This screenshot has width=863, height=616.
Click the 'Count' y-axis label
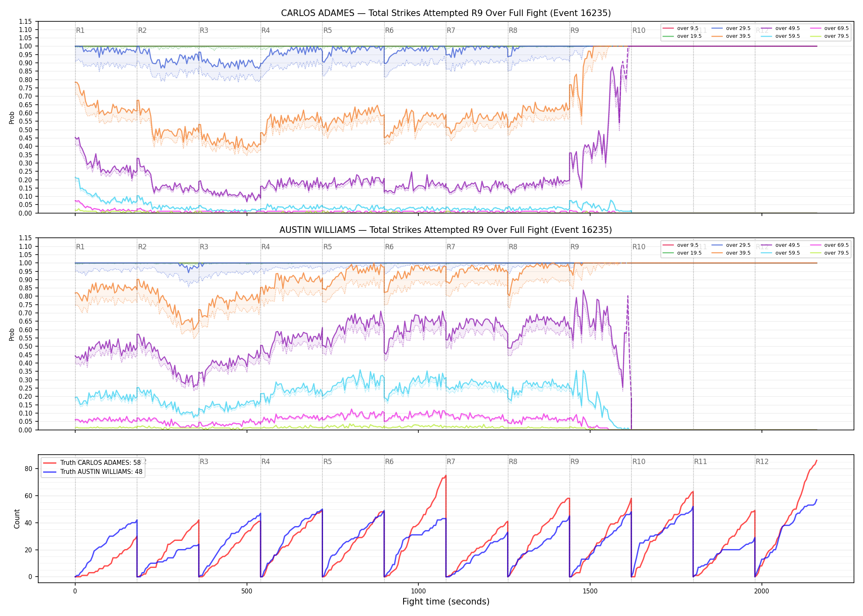pos(17,519)
